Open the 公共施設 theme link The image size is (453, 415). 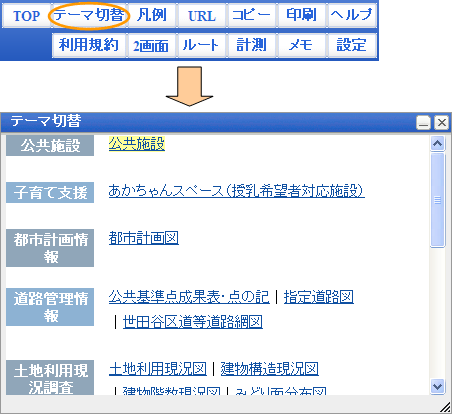pos(137,144)
